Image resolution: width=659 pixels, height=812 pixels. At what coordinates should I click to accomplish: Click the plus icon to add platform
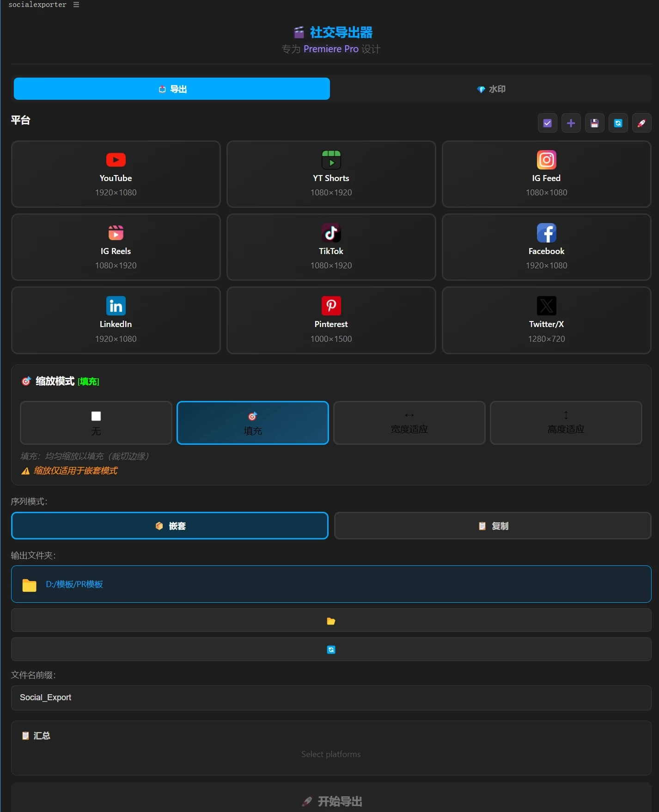click(571, 123)
